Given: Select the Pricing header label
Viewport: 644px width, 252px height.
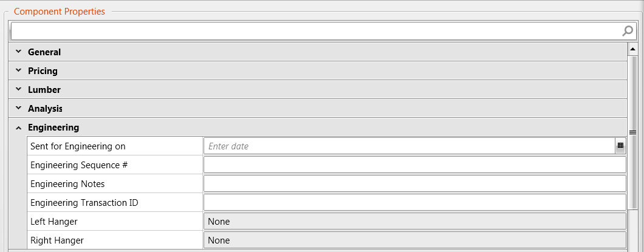Looking at the screenshot, I should [43, 70].
